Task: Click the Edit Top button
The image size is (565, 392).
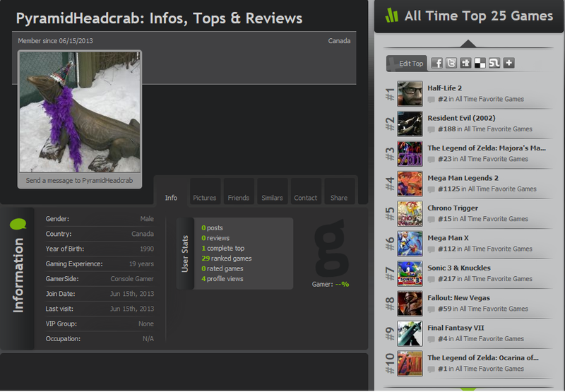Action: tap(407, 64)
